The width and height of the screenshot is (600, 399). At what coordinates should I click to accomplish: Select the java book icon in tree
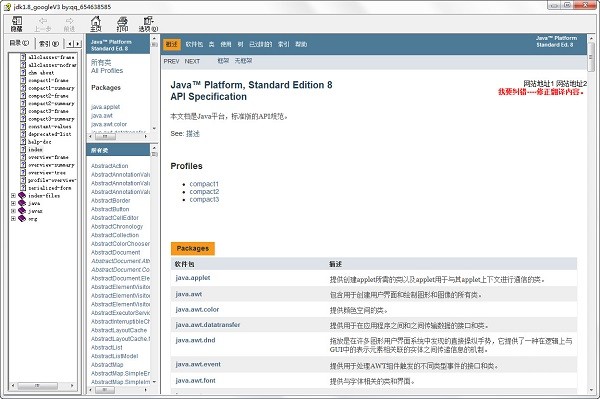point(22,203)
